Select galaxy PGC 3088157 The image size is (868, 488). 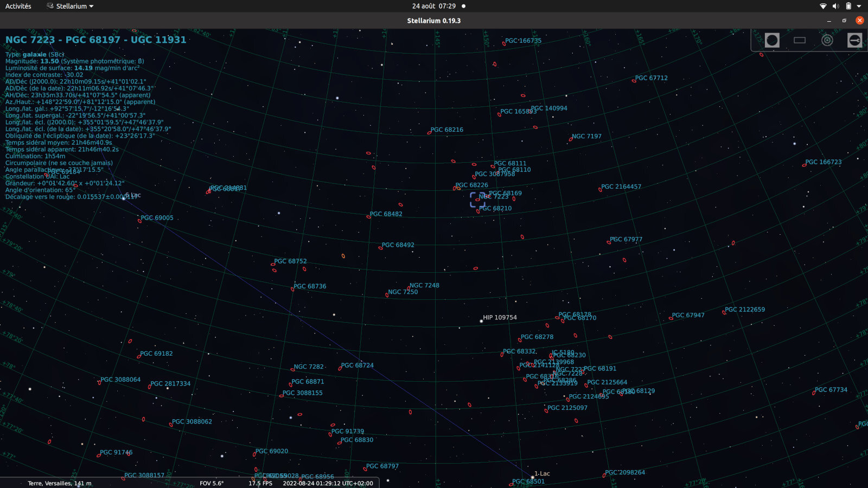[x=144, y=476]
